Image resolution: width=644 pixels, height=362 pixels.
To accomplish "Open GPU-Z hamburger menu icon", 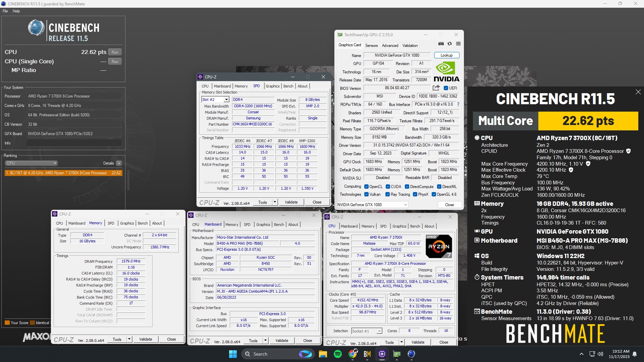I will point(458,44).
